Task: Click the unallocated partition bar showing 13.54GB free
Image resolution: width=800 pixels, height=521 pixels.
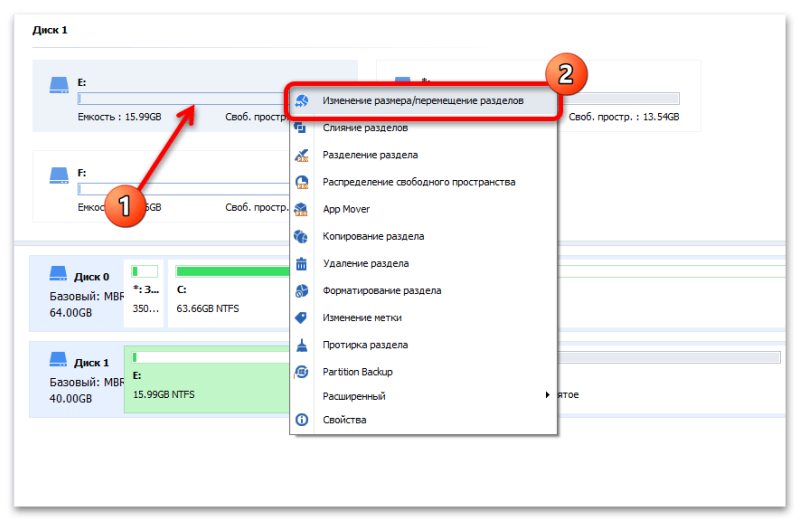Action: pyautogui.click(x=620, y=98)
